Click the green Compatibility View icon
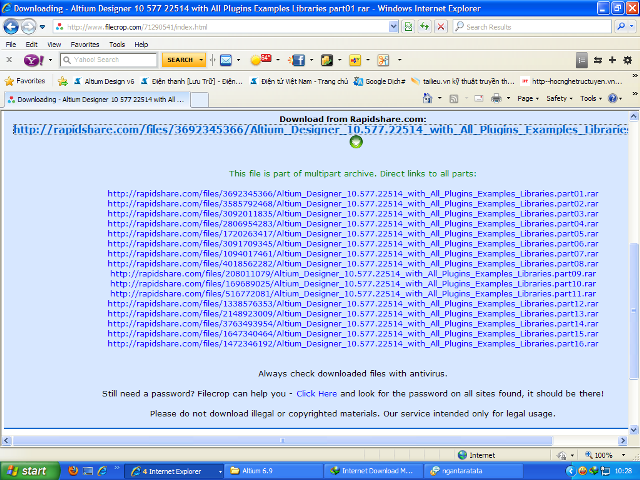Screen dimensions: 640x480 pyautogui.click(x=408, y=27)
